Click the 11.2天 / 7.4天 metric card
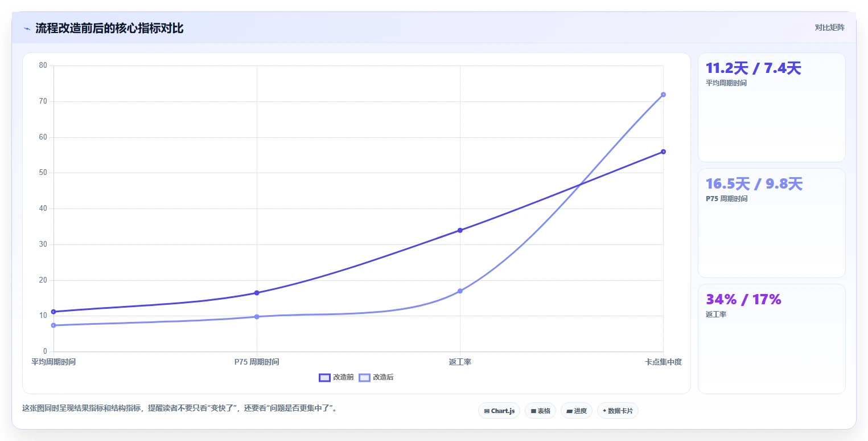This screenshot has width=868, height=441. click(771, 108)
